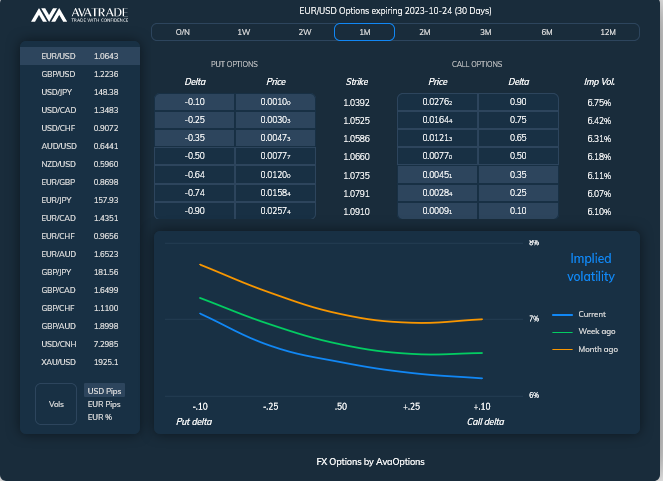Switch pricing to USD Pips
This screenshot has height=481, width=663.
click(x=104, y=391)
